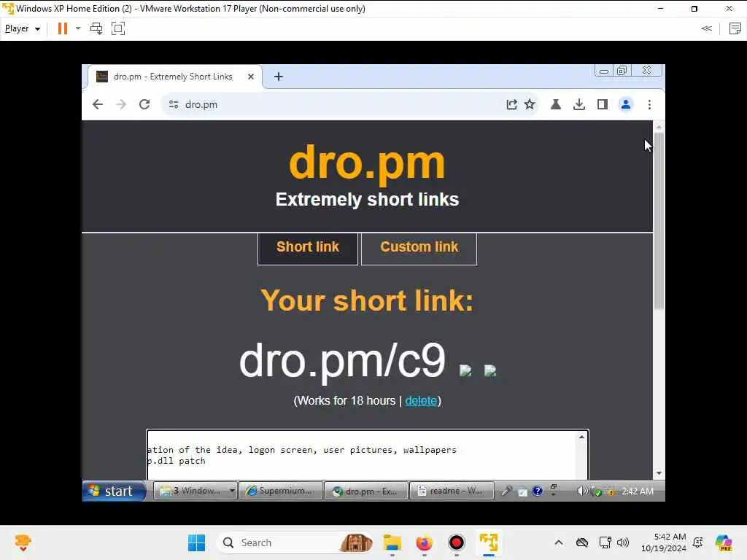The width and height of the screenshot is (747, 560).
Task: Open the browser profile avatar
Action: pos(626,104)
